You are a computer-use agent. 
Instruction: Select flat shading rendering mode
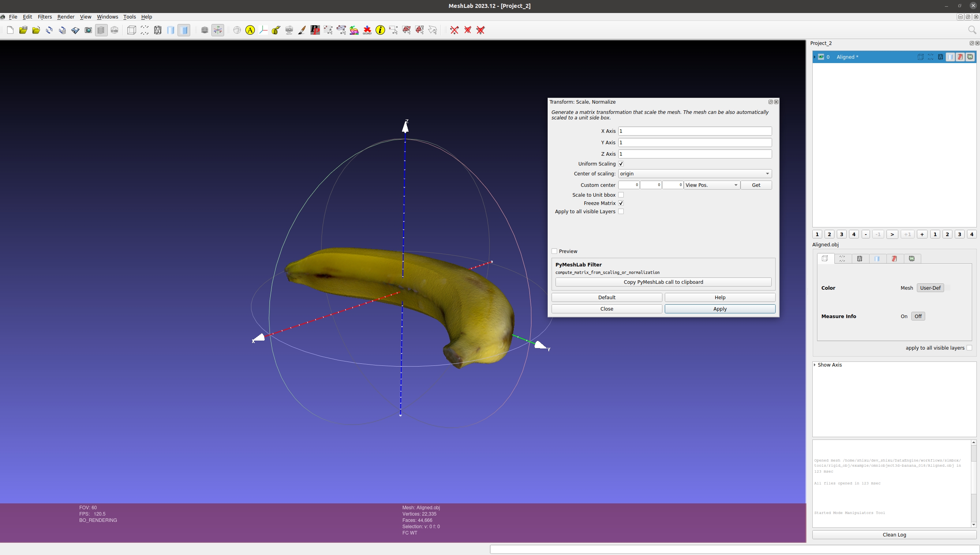pyautogui.click(x=184, y=30)
